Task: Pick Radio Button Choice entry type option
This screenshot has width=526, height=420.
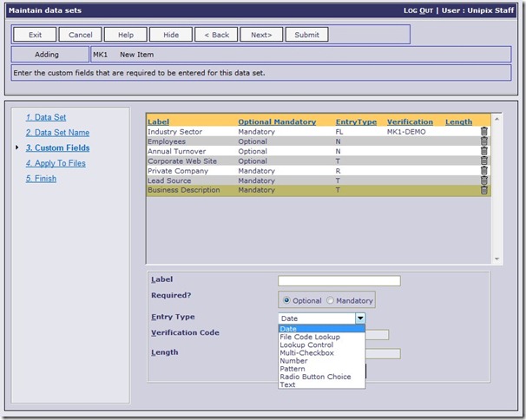Action: point(315,377)
